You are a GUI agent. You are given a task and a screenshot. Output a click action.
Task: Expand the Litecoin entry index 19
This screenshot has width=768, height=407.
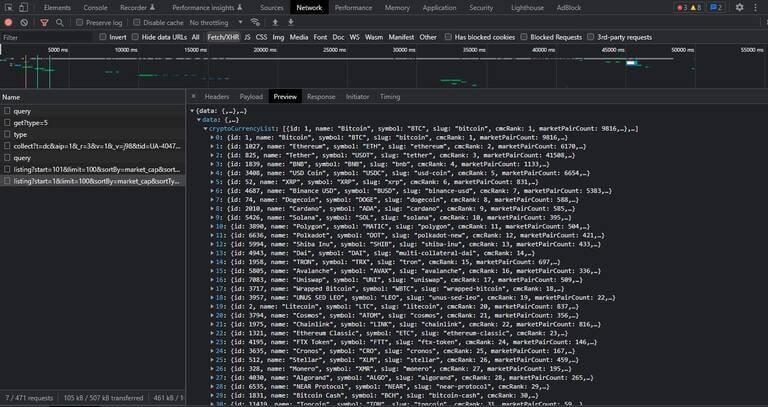[212, 307]
